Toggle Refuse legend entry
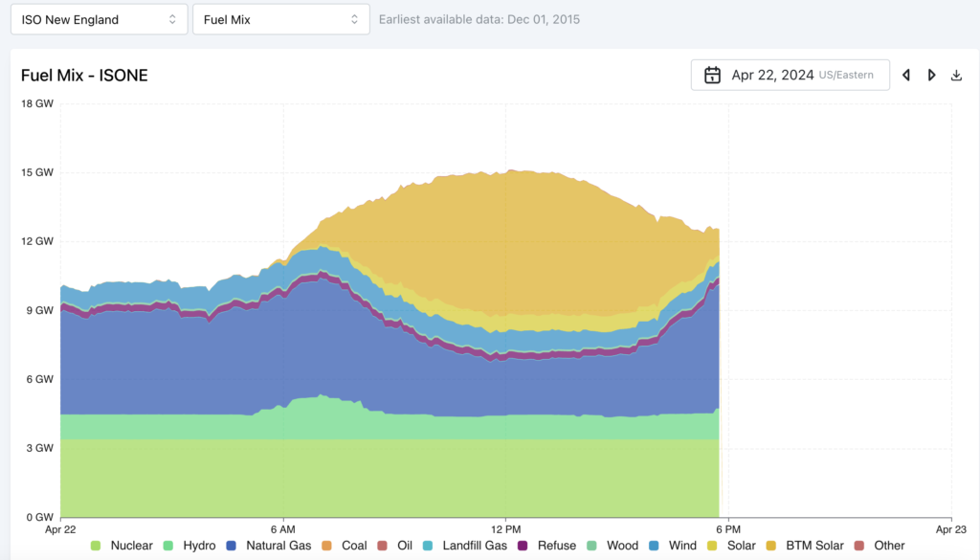980x560 pixels. coord(546,546)
